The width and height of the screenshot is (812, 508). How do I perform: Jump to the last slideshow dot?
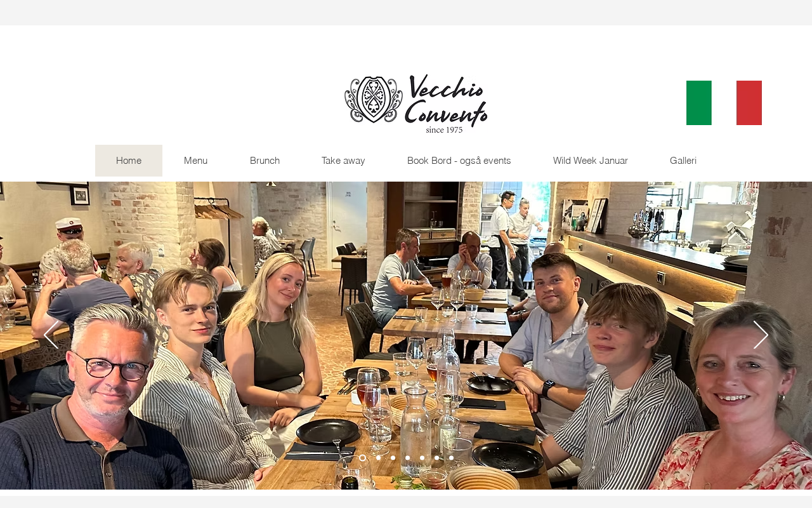451,458
